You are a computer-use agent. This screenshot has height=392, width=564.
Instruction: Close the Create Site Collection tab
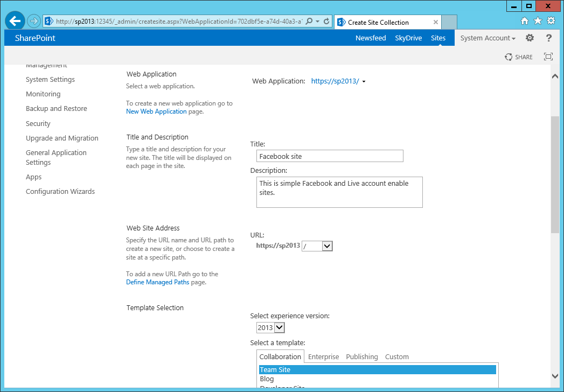436,22
